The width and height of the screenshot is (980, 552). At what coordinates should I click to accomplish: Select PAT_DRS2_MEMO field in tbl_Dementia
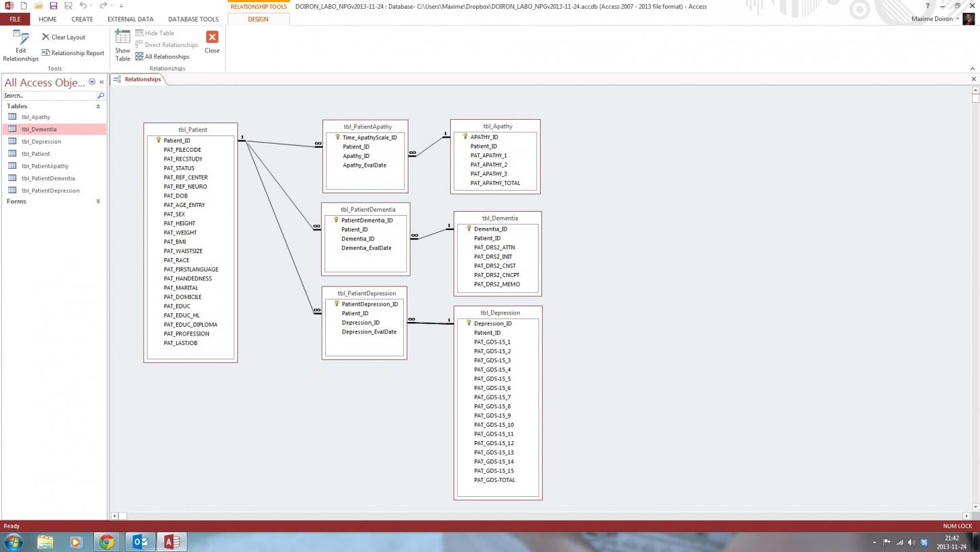coord(497,285)
